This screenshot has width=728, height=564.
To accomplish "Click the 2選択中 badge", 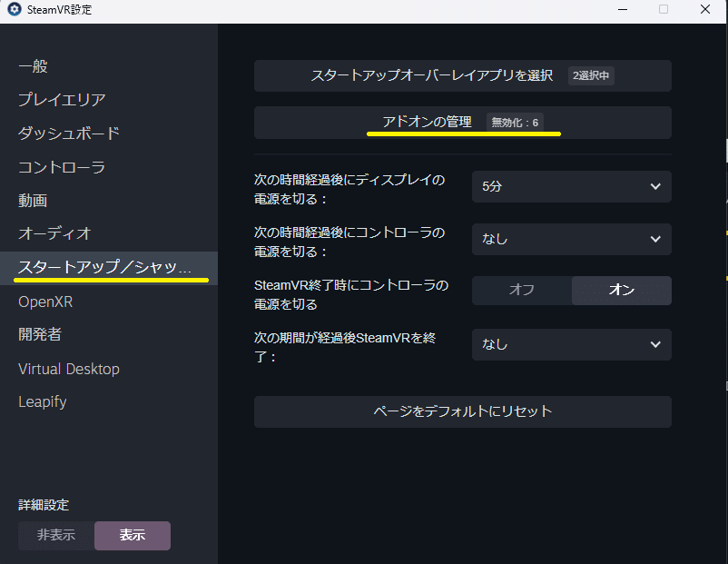I will coord(591,75).
